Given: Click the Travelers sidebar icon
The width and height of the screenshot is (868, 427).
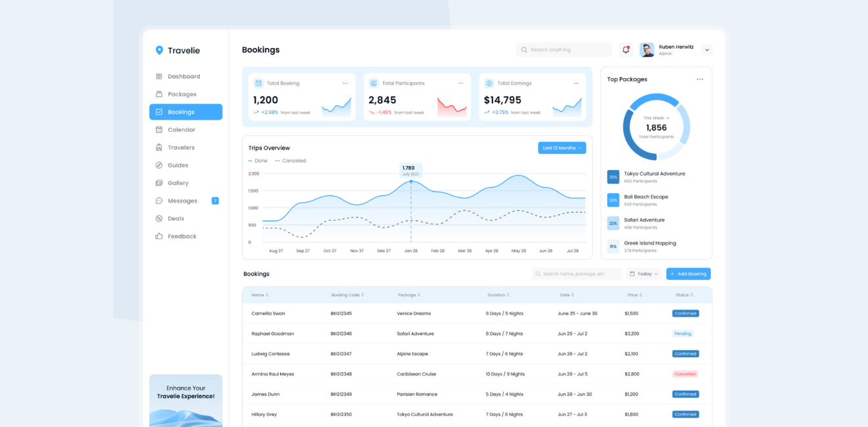Looking at the screenshot, I should (158, 147).
